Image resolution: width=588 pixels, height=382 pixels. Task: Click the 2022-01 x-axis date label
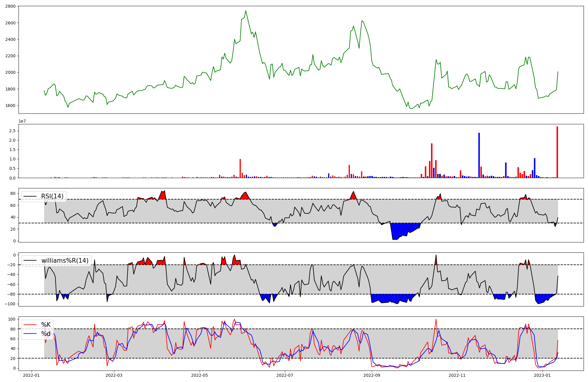coord(31,375)
